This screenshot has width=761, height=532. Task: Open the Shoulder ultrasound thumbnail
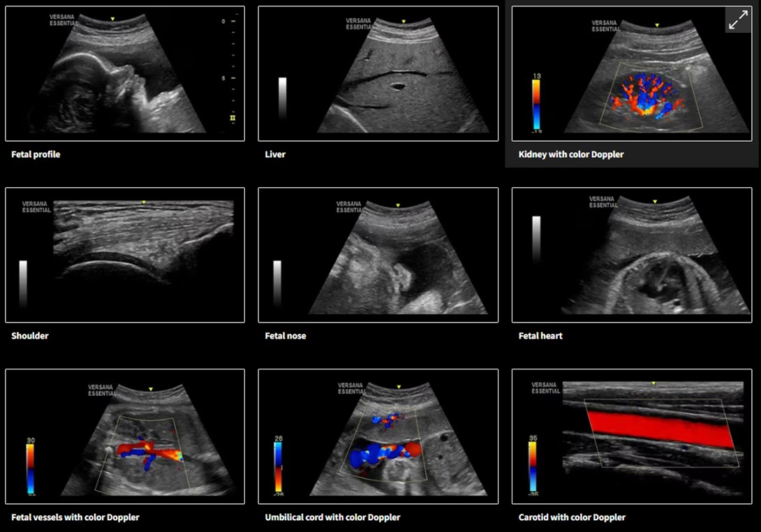(x=125, y=255)
